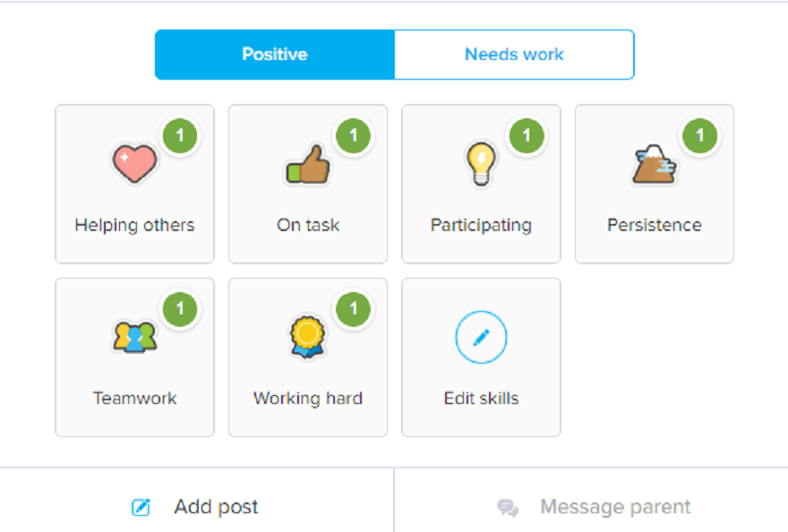Click the green badge on Helping others
Screen dimensions: 788x532
(180, 136)
